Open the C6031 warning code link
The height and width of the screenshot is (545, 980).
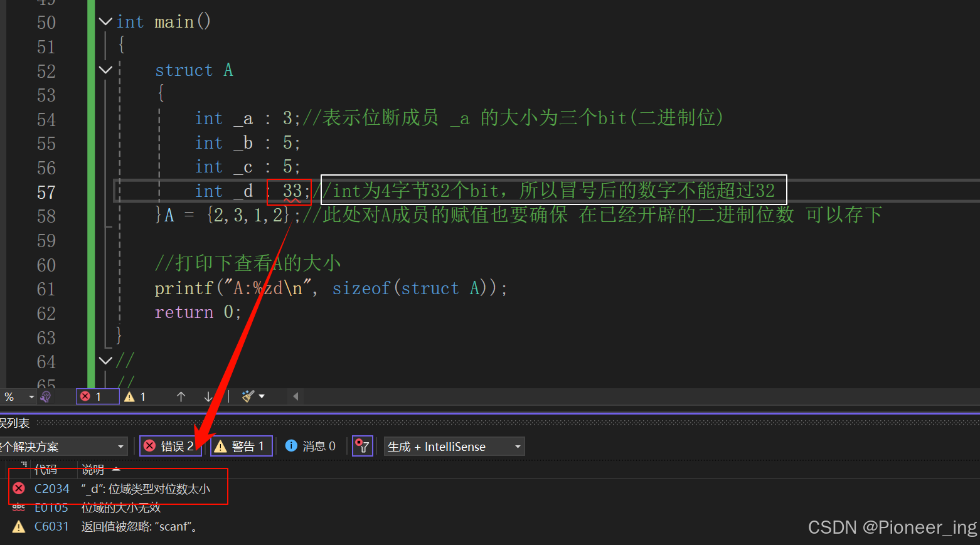(x=51, y=526)
